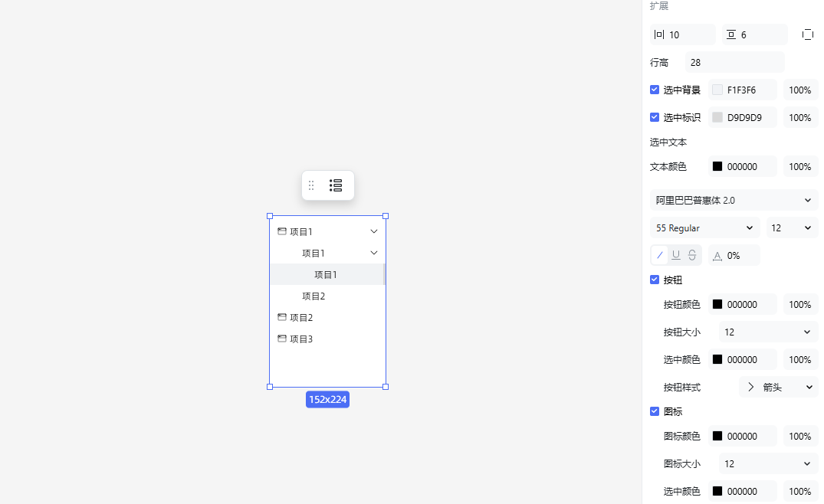Click the drag handle dots in the floating toolbar
The width and height of the screenshot is (824, 504).
[311, 185]
